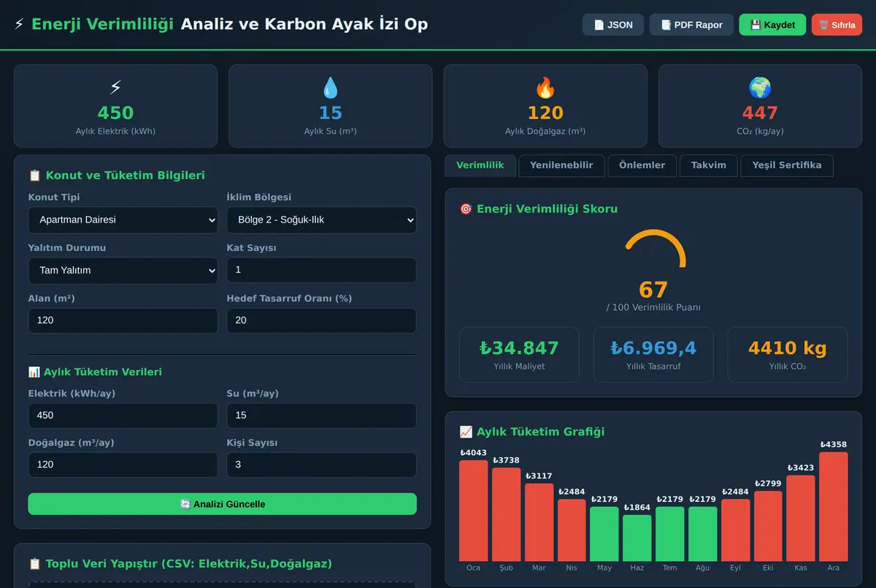Click the Tem bar in the chart
Viewport: 876px width, 588px height.
tap(669, 534)
